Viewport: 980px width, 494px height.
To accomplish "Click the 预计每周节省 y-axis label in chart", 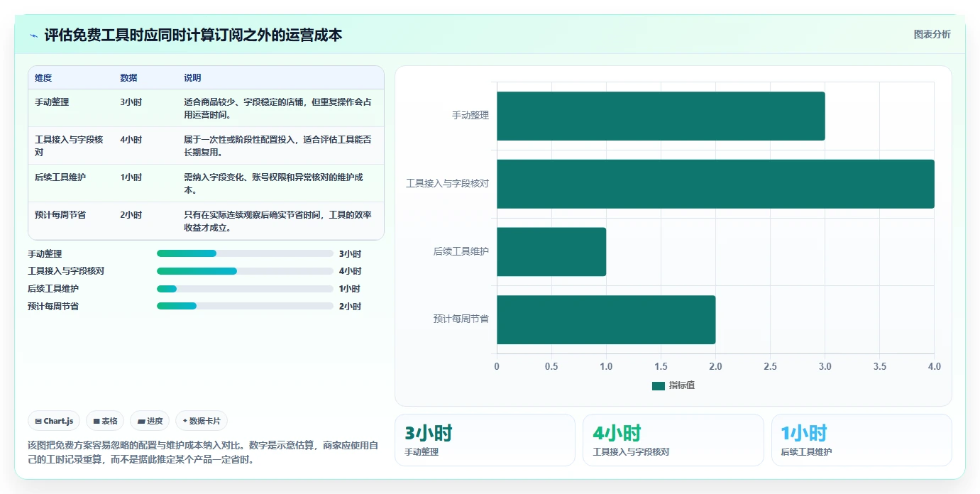I will 461,319.
